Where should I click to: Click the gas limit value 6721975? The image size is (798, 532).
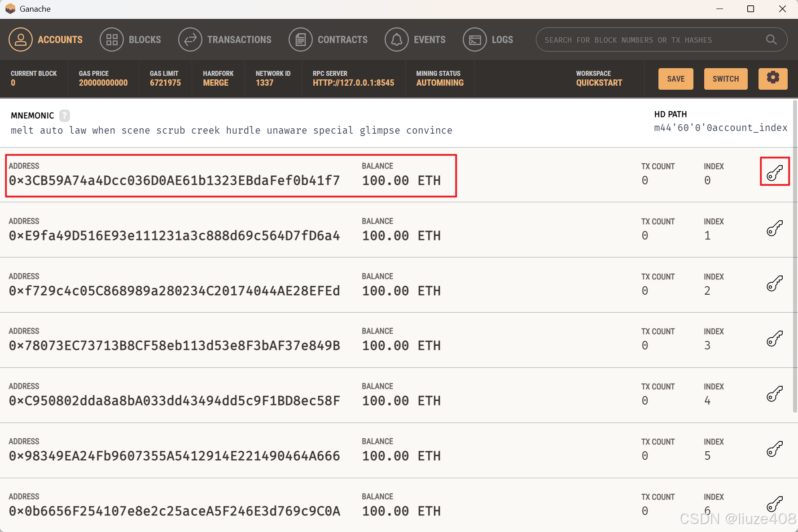coord(165,83)
